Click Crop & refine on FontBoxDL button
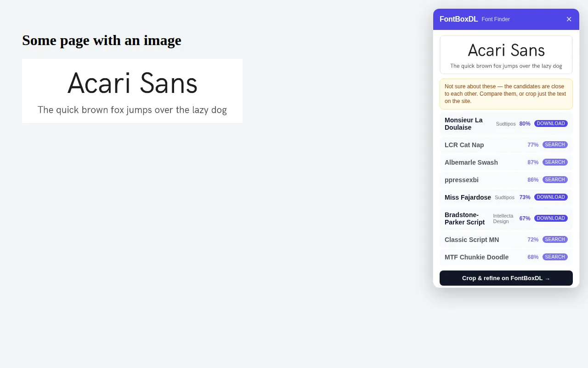The width and height of the screenshot is (588, 368). (x=506, y=278)
